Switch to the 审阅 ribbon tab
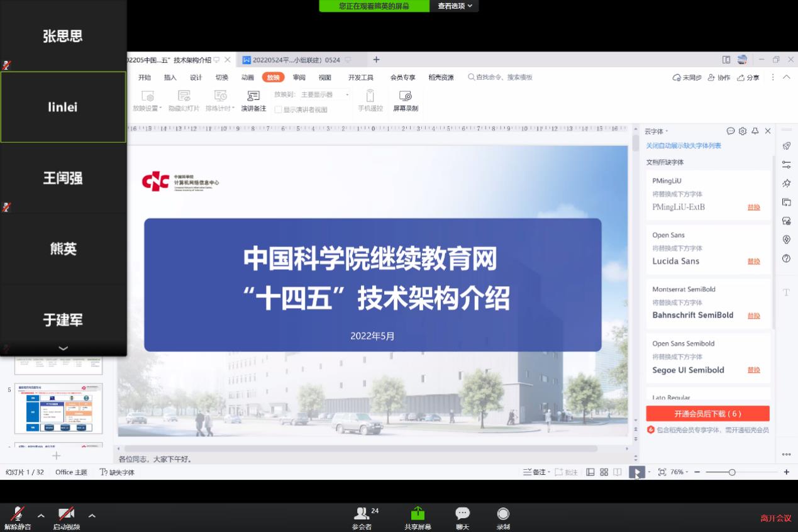Image resolution: width=798 pixels, height=532 pixels. (x=299, y=77)
